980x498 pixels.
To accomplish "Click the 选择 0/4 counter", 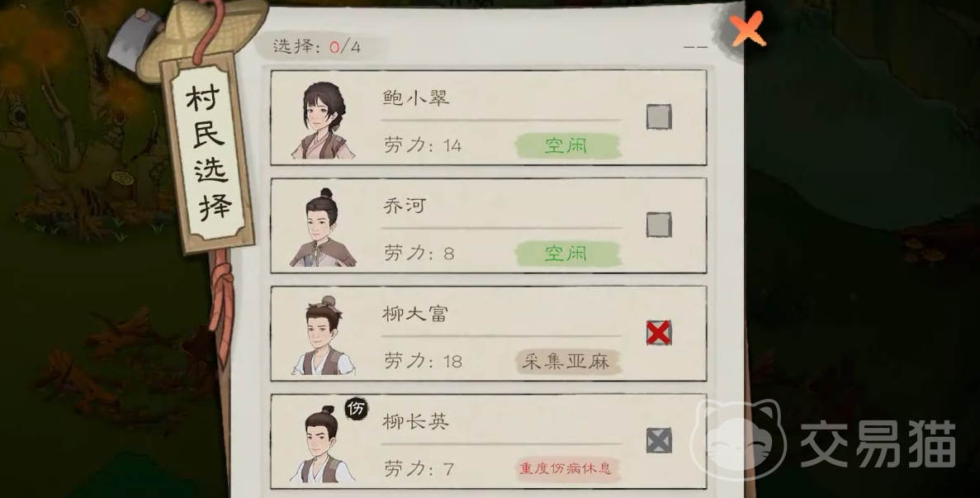I will [x=316, y=47].
